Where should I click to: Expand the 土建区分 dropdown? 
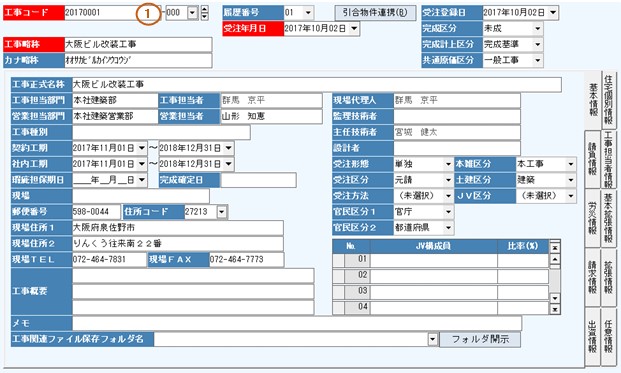tap(571, 180)
